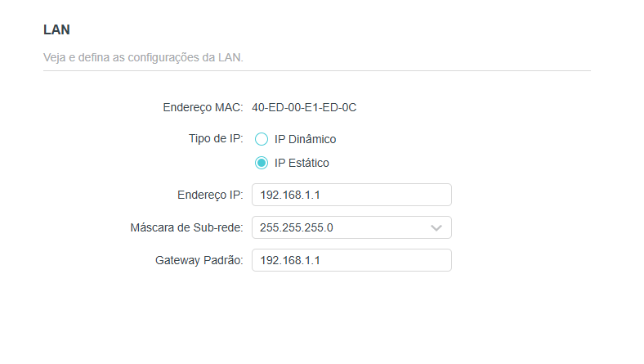Viewport: 644px width, 364px height.
Task: Click the IP Estático label text
Action: (x=302, y=163)
